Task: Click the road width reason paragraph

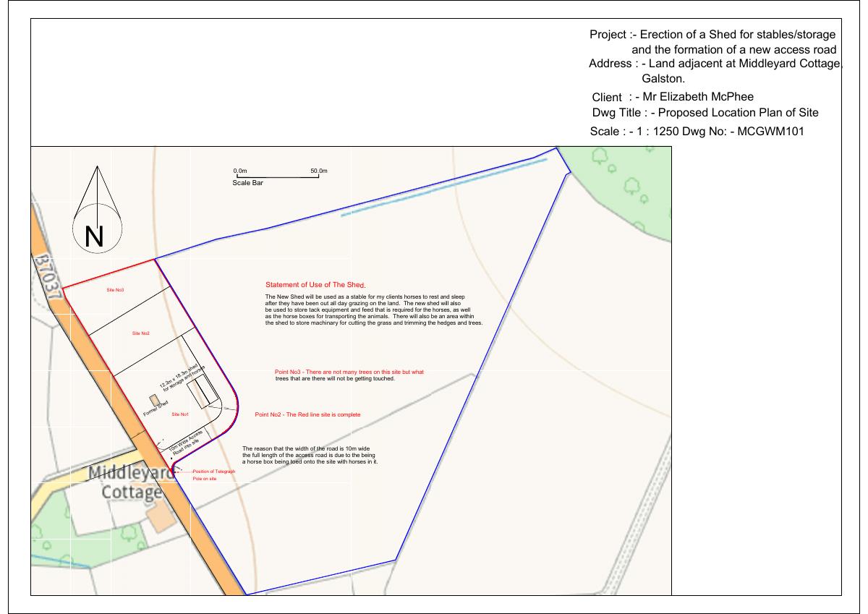Action: pos(310,455)
